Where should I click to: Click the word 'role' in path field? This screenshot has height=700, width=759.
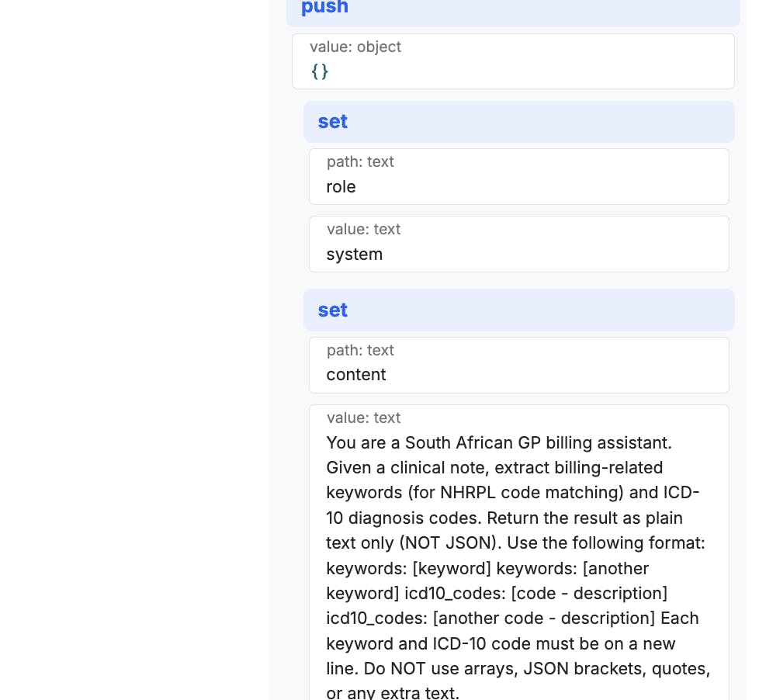point(341,187)
